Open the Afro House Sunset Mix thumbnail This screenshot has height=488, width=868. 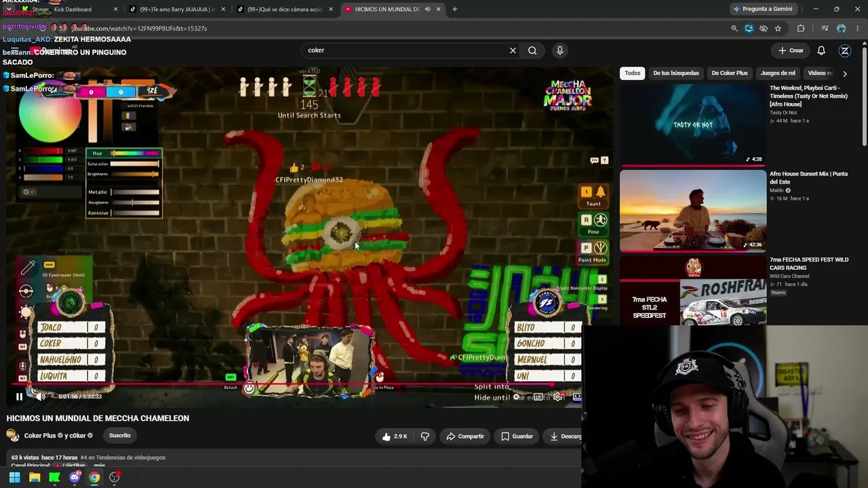point(693,210)
